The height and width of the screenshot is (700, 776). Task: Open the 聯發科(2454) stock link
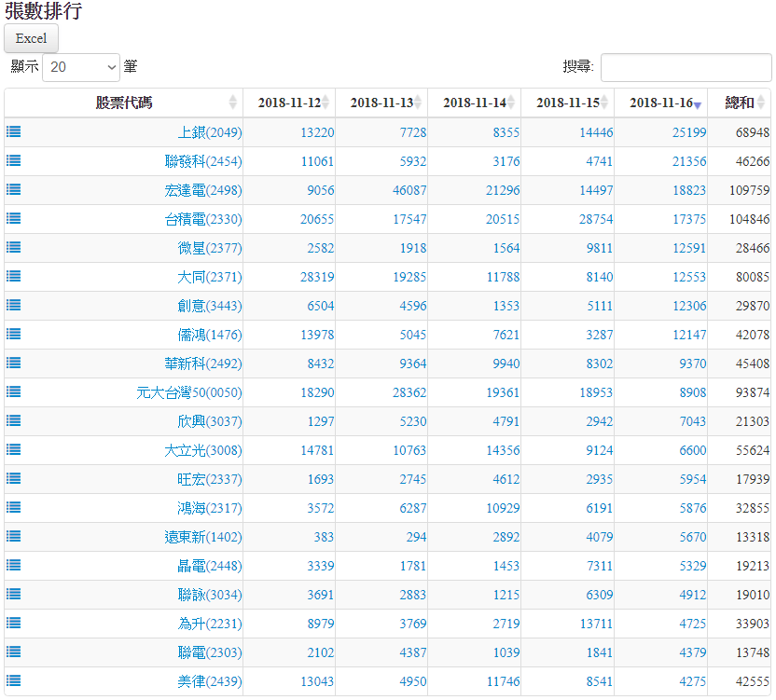click(x=202, y=161)
